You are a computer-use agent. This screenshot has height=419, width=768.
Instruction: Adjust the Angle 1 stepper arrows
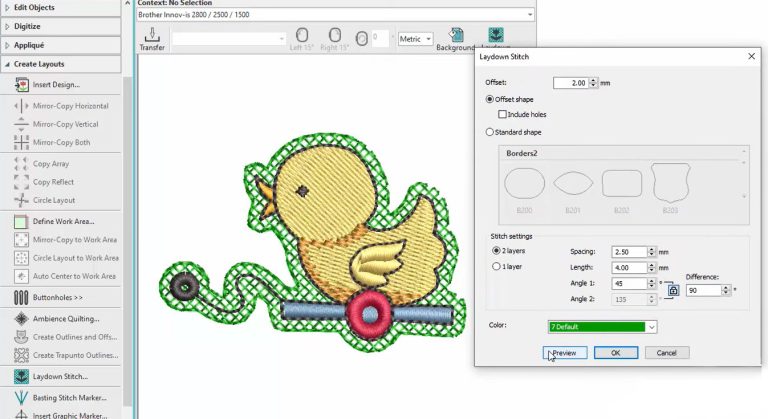(651, 283)
